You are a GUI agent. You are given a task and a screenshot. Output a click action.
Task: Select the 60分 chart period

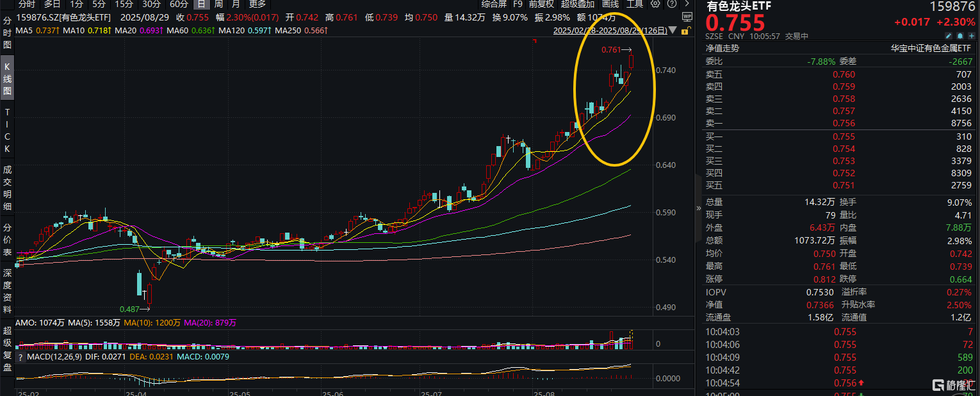point(179,3)
